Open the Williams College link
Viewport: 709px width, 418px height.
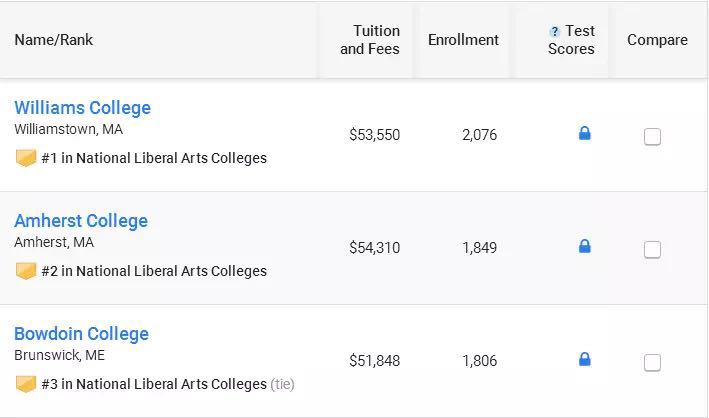pos(82,108)
